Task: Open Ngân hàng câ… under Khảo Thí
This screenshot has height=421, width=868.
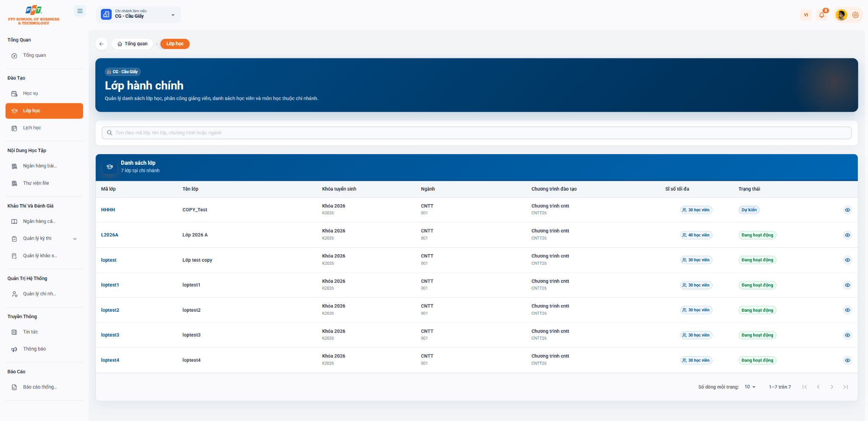Action: point(44,222)
